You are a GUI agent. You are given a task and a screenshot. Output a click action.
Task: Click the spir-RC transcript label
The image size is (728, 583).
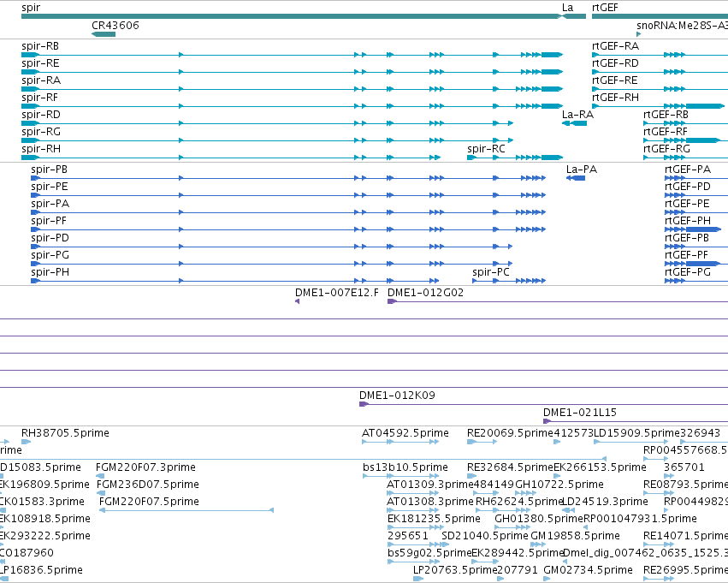coord(486,149)
